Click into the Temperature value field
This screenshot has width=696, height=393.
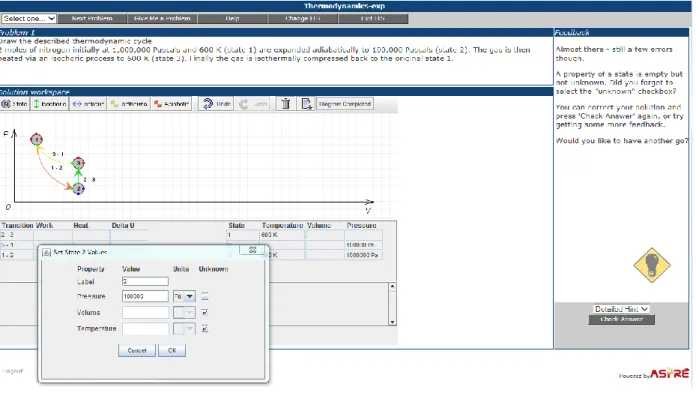(x=145, y=329)
